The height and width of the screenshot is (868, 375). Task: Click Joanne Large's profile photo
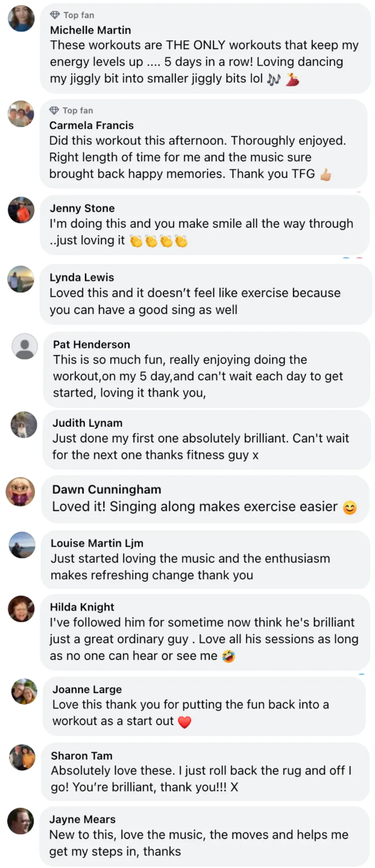24,691
